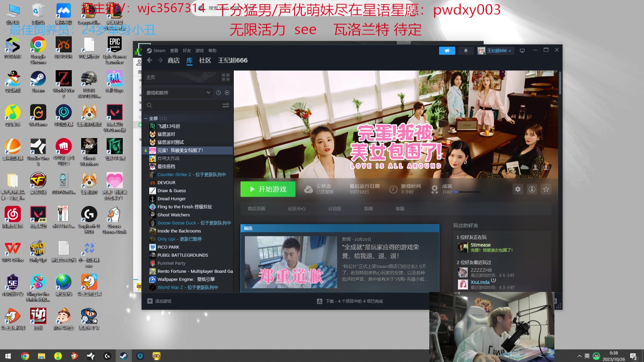This screenshot has height=362, width=644.
Task: Go forward with the Steam forward arrow
Action: tap(160, 60)
